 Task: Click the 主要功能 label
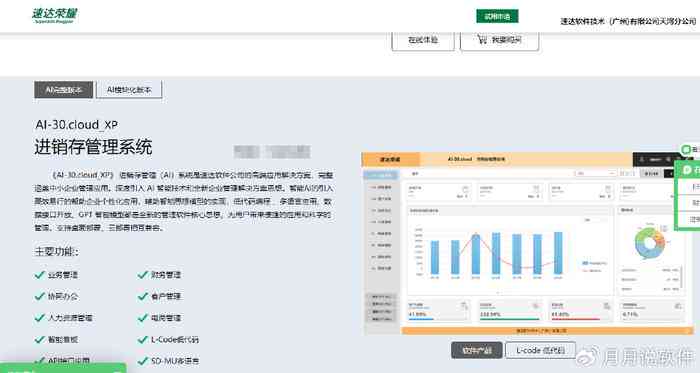point(56,252)
